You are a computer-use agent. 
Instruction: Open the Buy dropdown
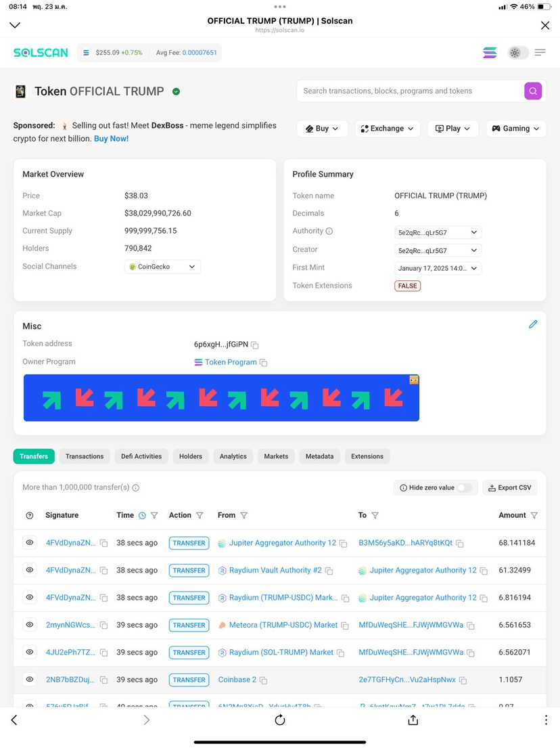pos(322,129)
